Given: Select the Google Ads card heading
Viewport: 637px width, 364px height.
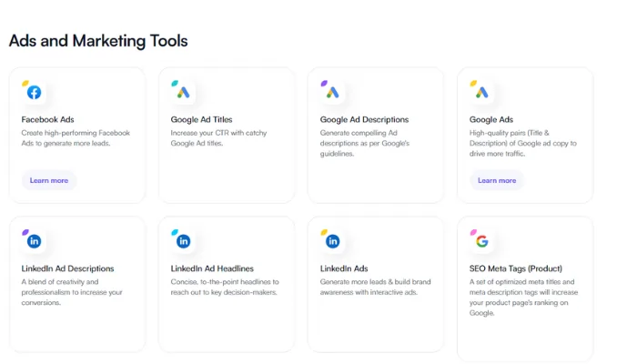Looking at the screenshot, I should [491, 119].
